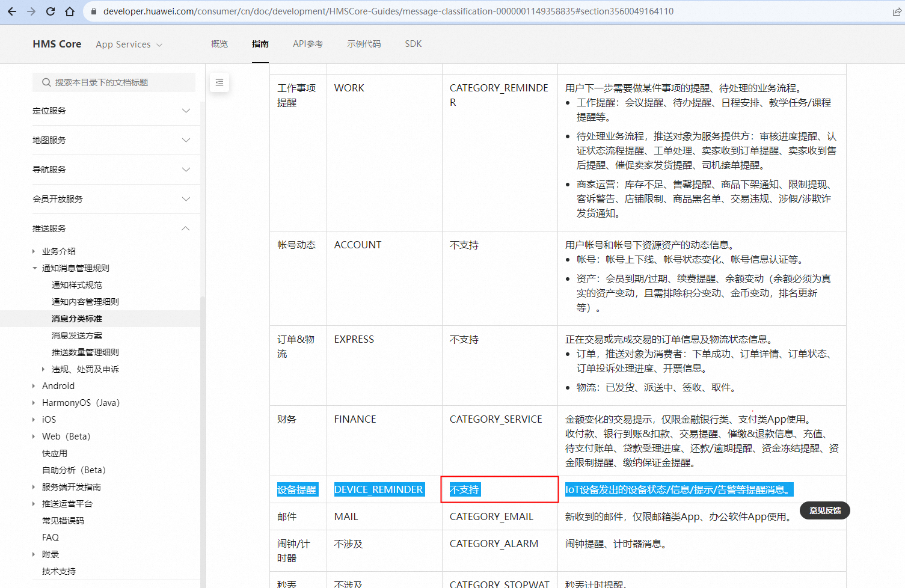Open API参考 tab
The image size is (905, 588).
pos(308,44)
